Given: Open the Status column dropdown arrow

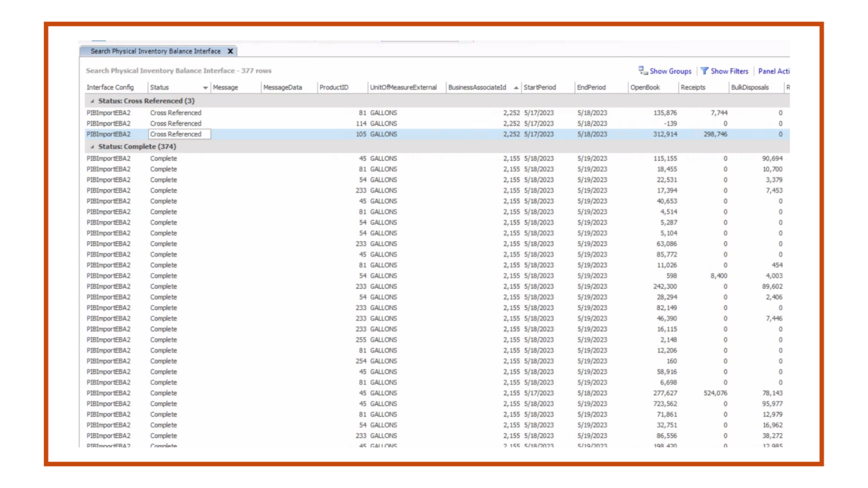Looking at the screenshot, I should point(205,88).
